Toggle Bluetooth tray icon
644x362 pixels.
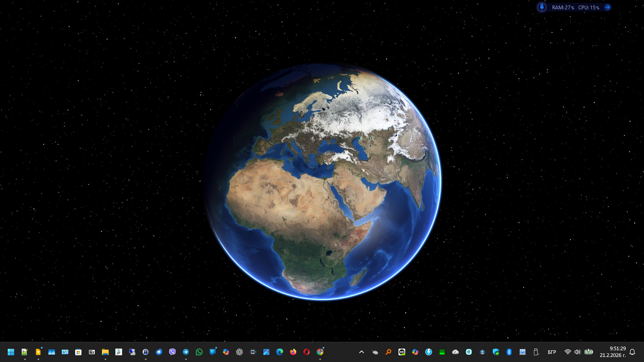point(509,352)
